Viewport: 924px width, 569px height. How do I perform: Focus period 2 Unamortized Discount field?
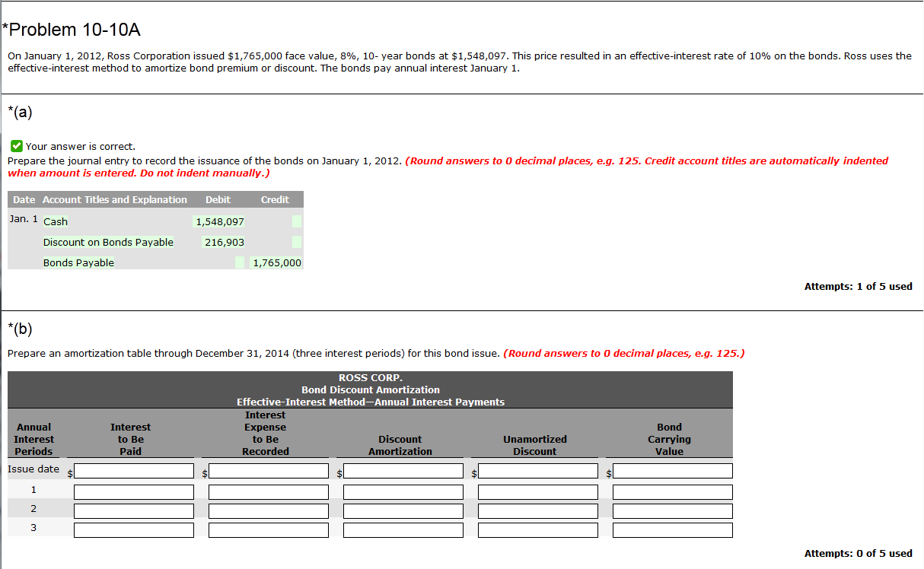538,511
